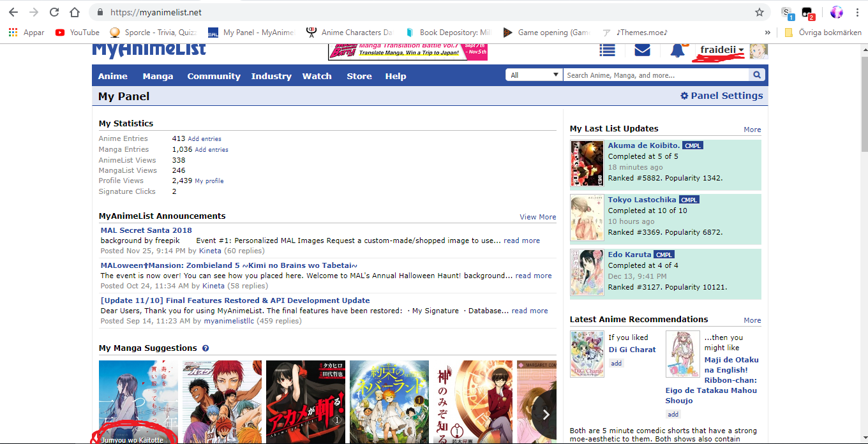The height and width of the screenshot is (444, 868).
Task: Bookmark this page with the star icon
Action: click(759, 12)
